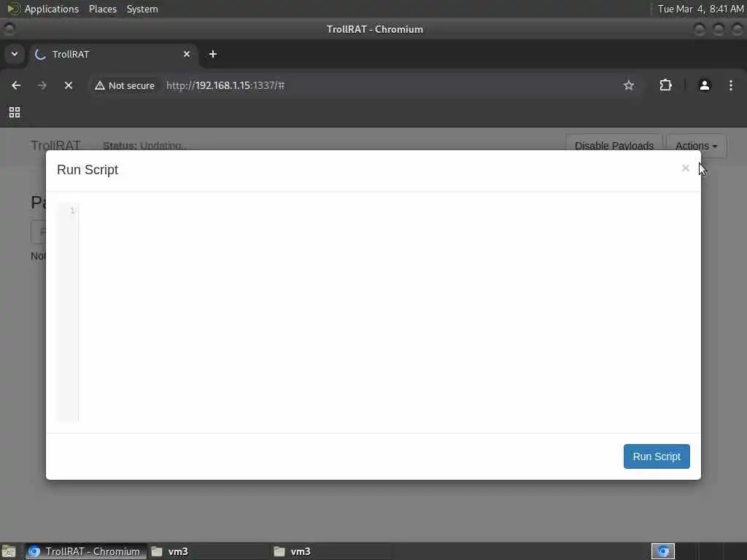Image resolution: width=747 pixels, height=560 pixels.
Task: Open a new tab with plus button
Action: [213, 54]
